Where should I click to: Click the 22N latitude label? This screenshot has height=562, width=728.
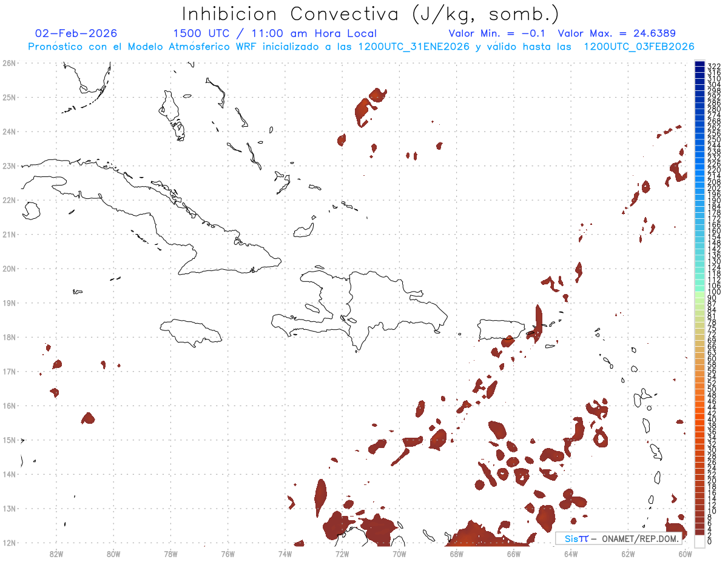click(9, 200)
